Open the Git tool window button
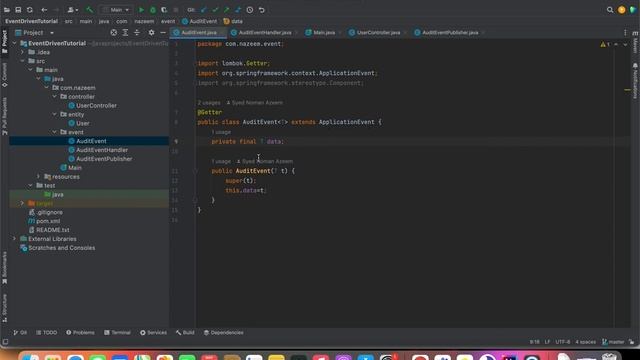640x360 pixels. click(20, 333)
